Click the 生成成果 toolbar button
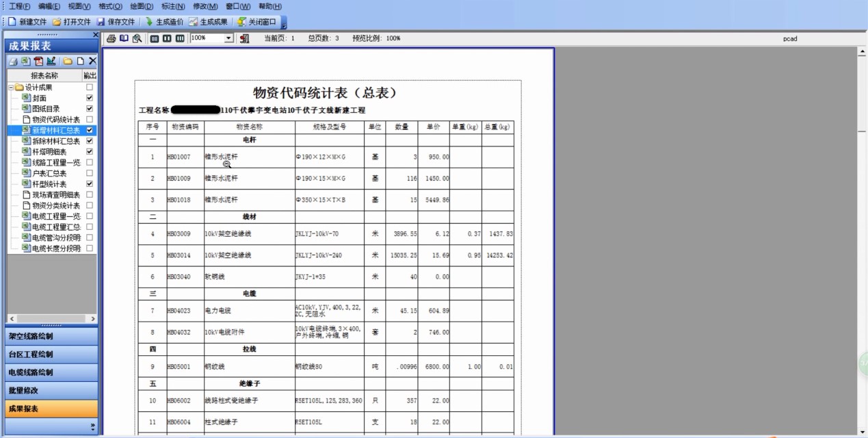Viewport: 868px width, 438px height. pyautogui.click(x=209, y=22)
